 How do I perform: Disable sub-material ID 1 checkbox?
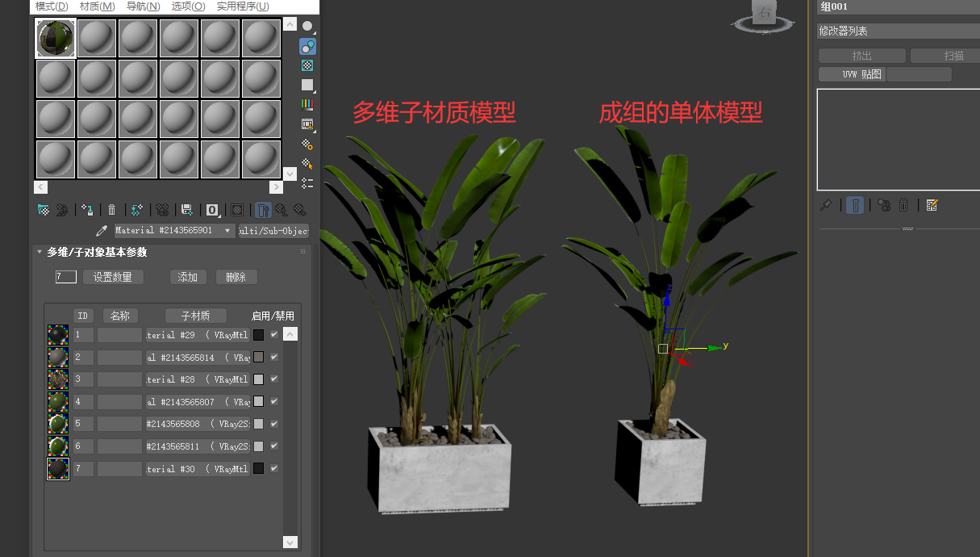274,334
